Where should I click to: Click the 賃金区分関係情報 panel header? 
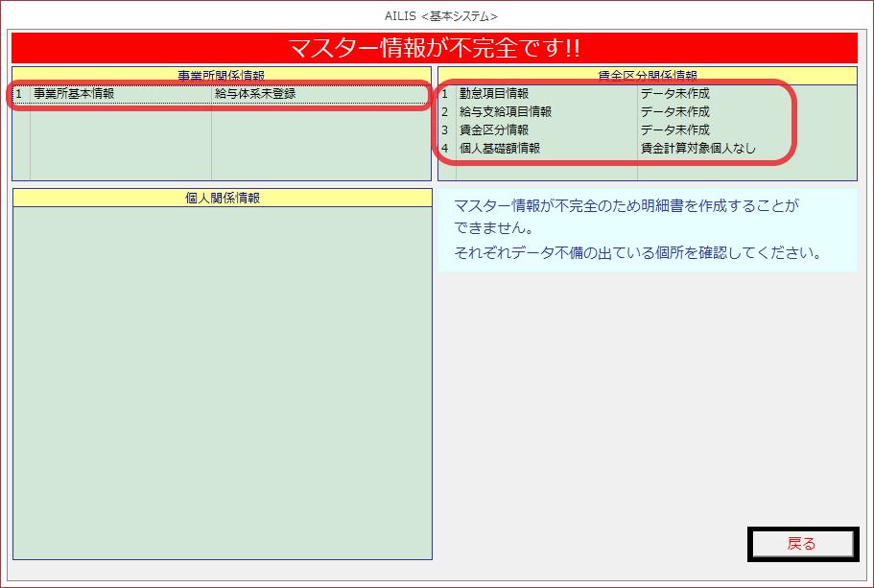647,75
